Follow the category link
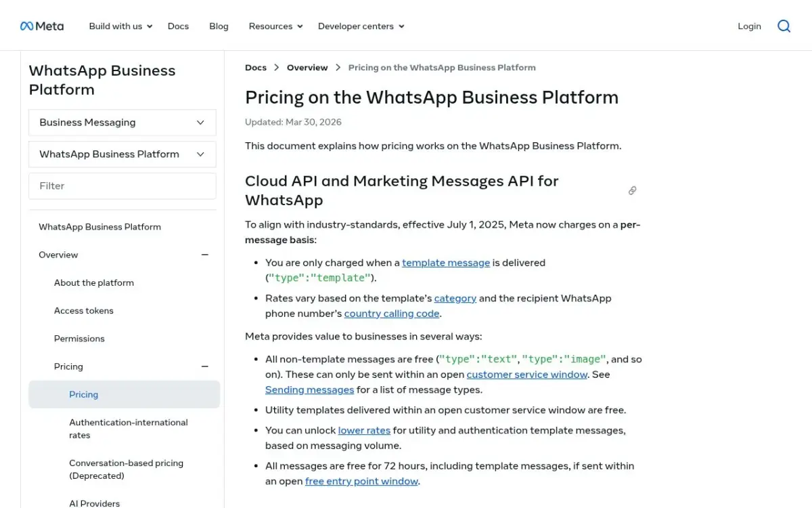 point(455,298)
